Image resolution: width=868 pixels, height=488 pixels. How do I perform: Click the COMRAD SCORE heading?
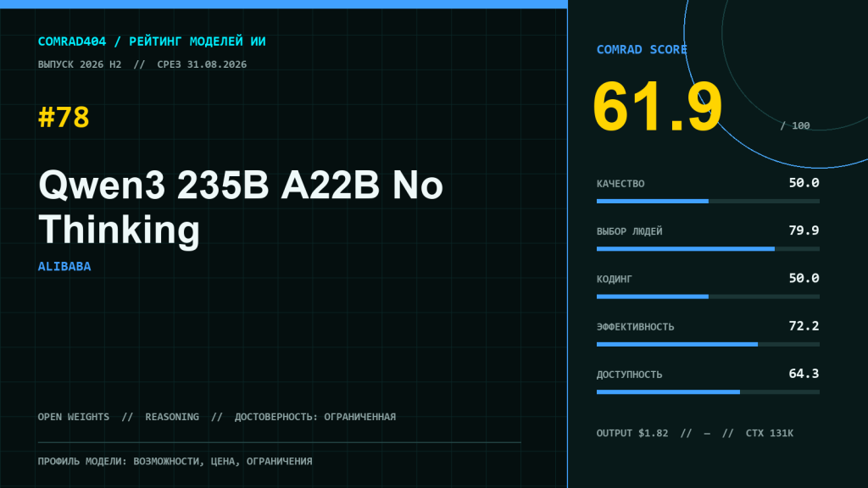642,50
